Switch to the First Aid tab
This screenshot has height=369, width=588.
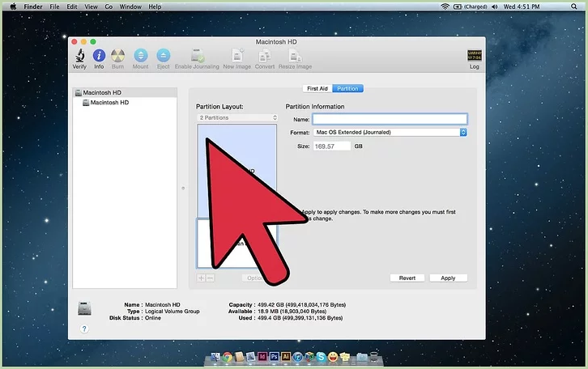coord(317,88)
